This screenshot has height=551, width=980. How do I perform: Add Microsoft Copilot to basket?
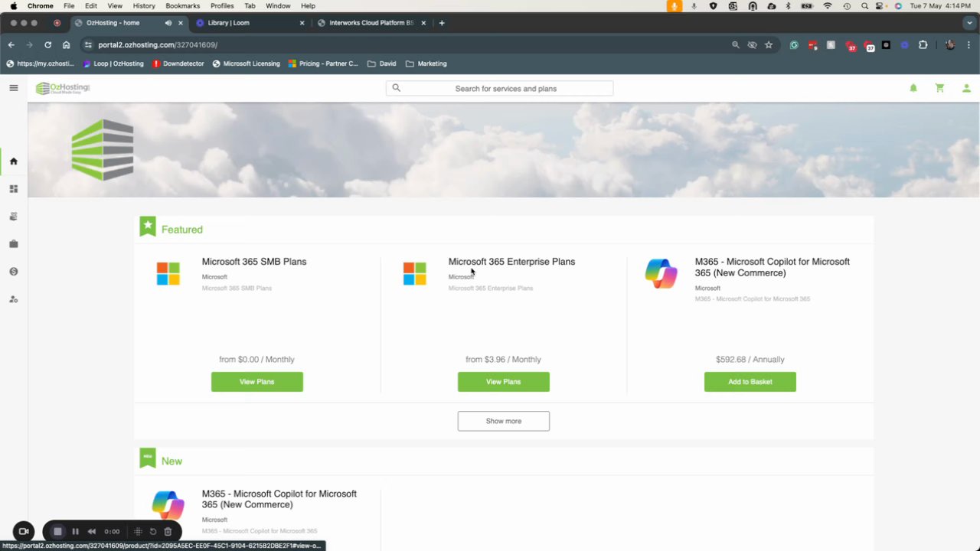point(750,382)
